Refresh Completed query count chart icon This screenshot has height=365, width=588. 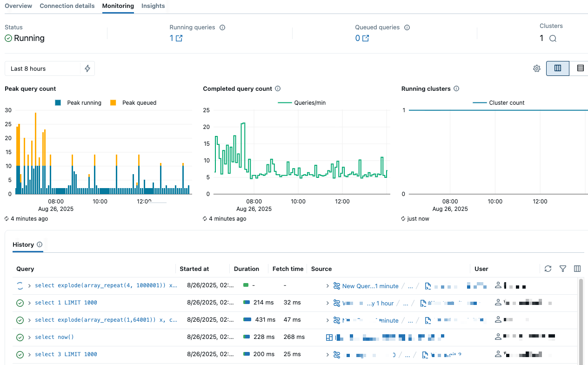[x=205, y=219]
